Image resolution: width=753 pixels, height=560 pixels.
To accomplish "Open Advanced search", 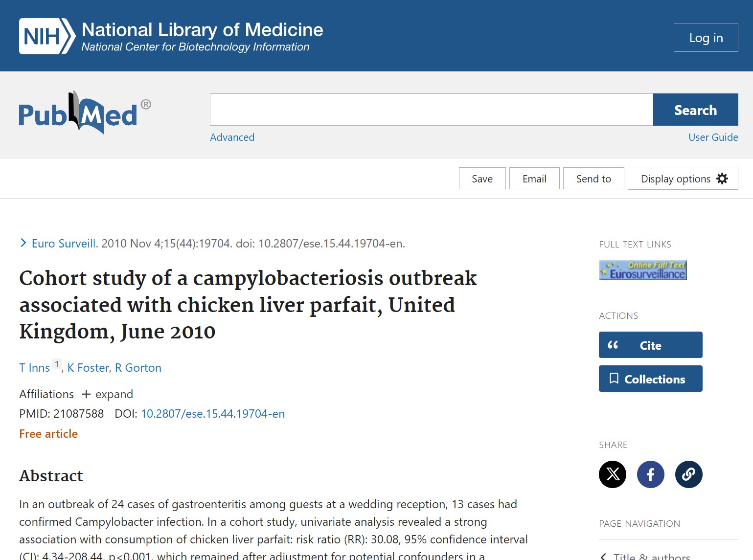I will coord(232,137).
